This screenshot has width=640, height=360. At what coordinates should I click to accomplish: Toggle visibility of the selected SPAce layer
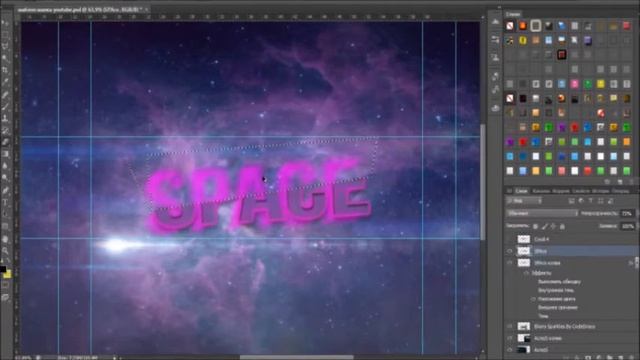pos(509,251)
